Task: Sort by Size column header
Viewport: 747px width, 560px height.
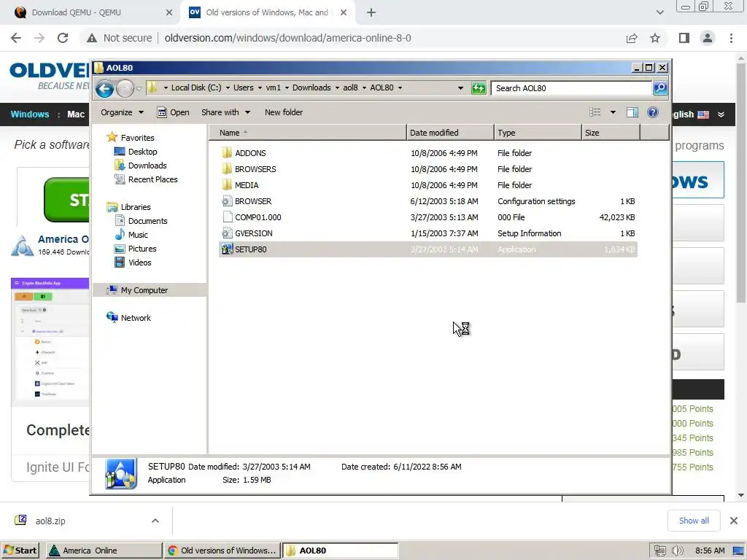Action: [x=611, y=133]
